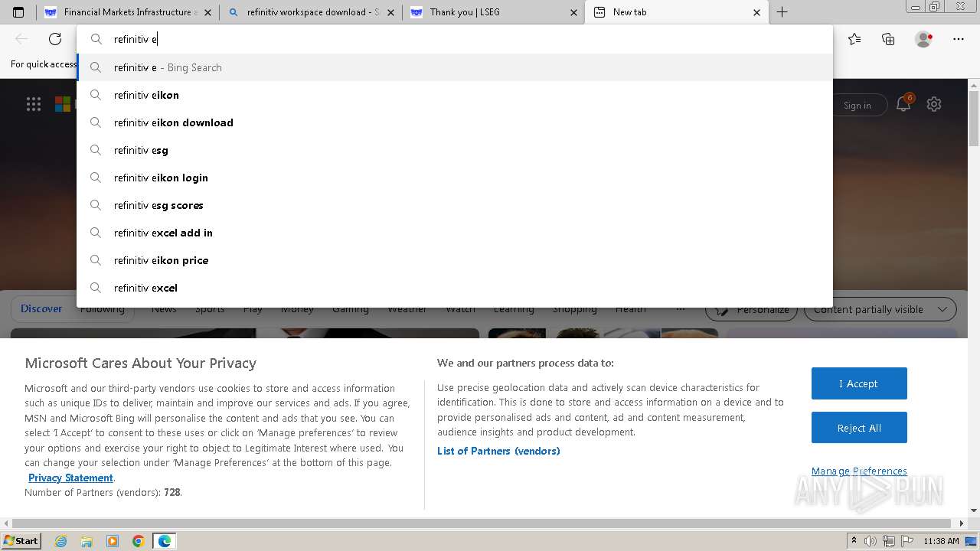This screenshot has width=980, height=551.
Task: Add a new browser tab
Action: pyautogui.click(x=782, y=12)
